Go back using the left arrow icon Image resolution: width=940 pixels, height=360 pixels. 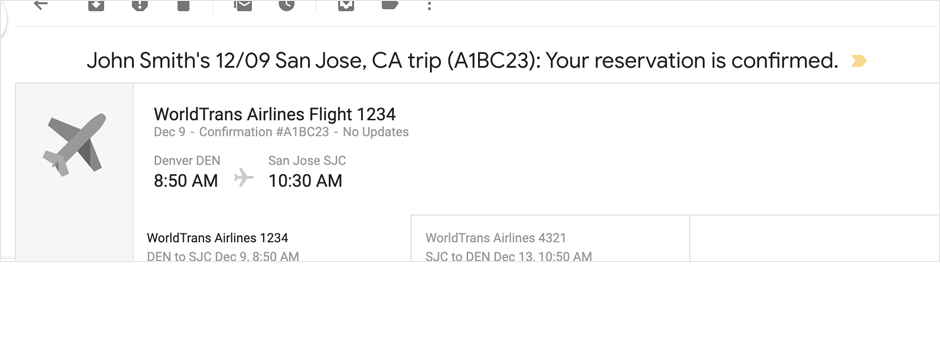(40, 5)
